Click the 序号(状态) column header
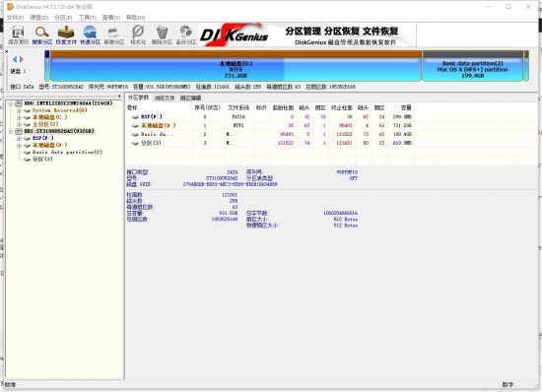 point(207,107)
